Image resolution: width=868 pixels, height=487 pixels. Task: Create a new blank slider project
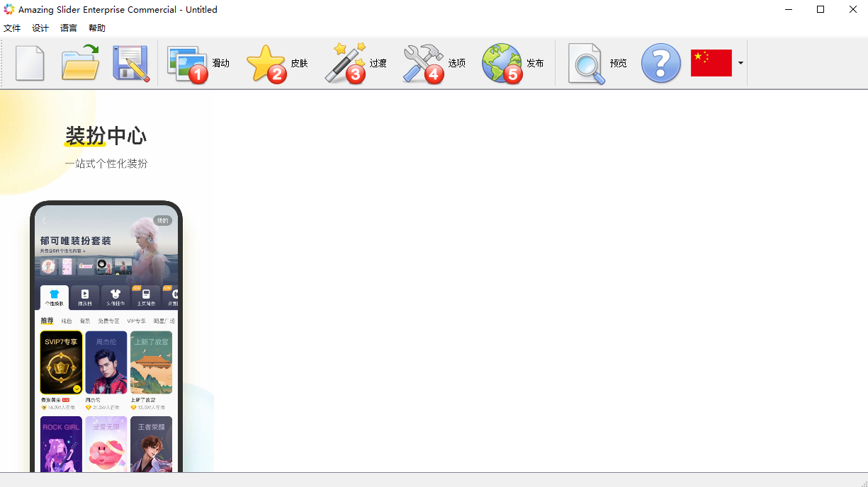coord(30,64)
